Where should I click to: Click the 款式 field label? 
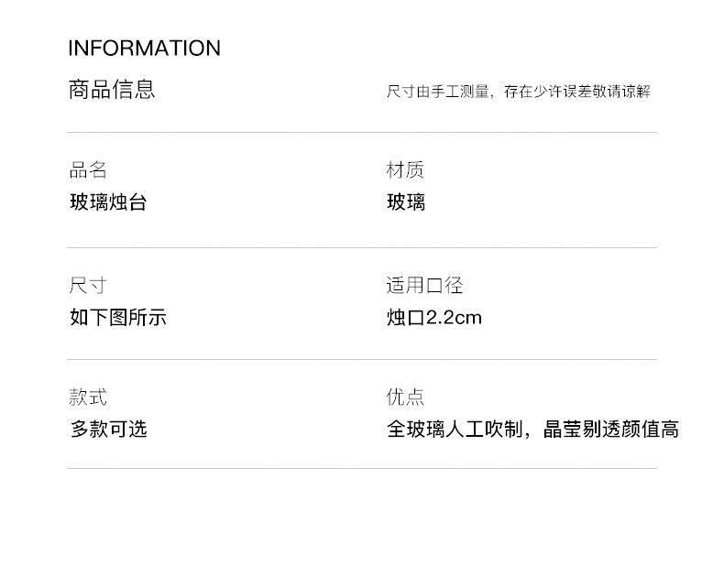[x=88, y=397]
